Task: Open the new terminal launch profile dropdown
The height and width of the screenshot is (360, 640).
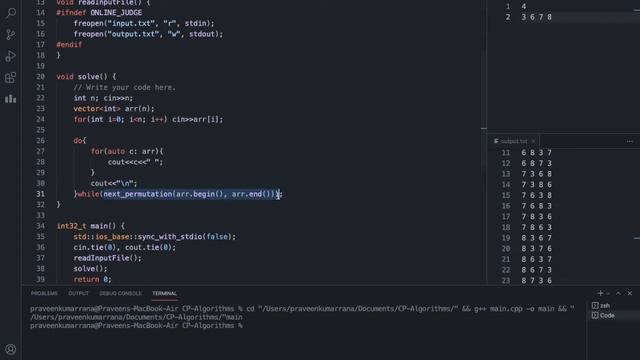Action: (608, 293)
